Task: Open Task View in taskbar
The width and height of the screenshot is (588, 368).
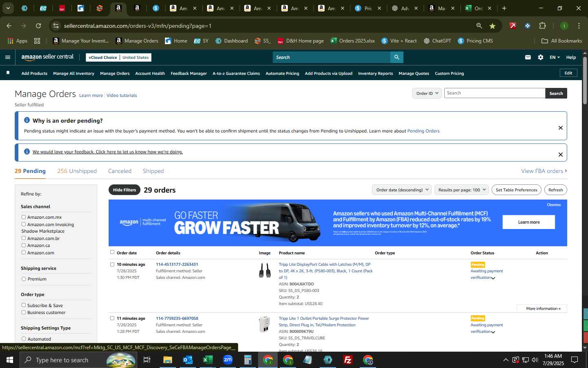Action: click(x=147, y=360)
